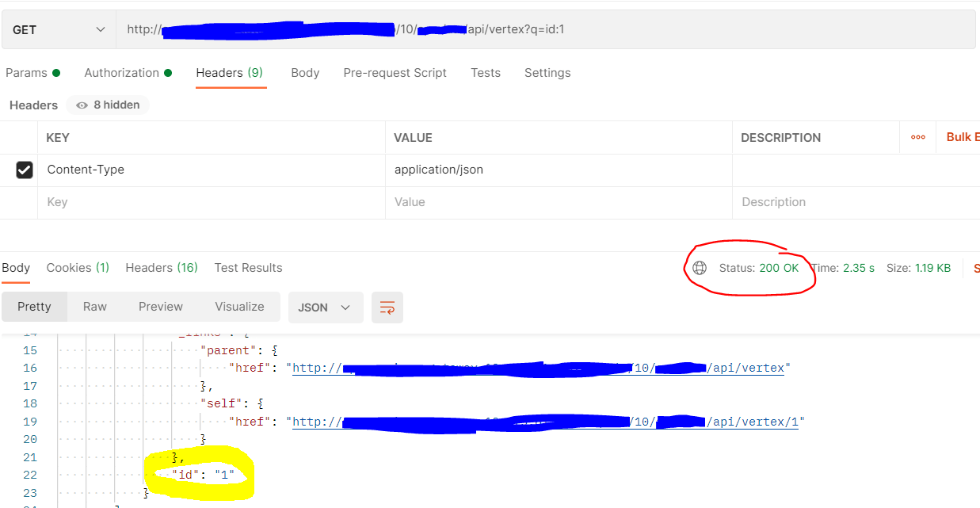Image resolution: width=980 pixels, height=508 pixels.
Task: Click the self vertex/1 href link
Action: pyautogui.click(x=547, y=421)
